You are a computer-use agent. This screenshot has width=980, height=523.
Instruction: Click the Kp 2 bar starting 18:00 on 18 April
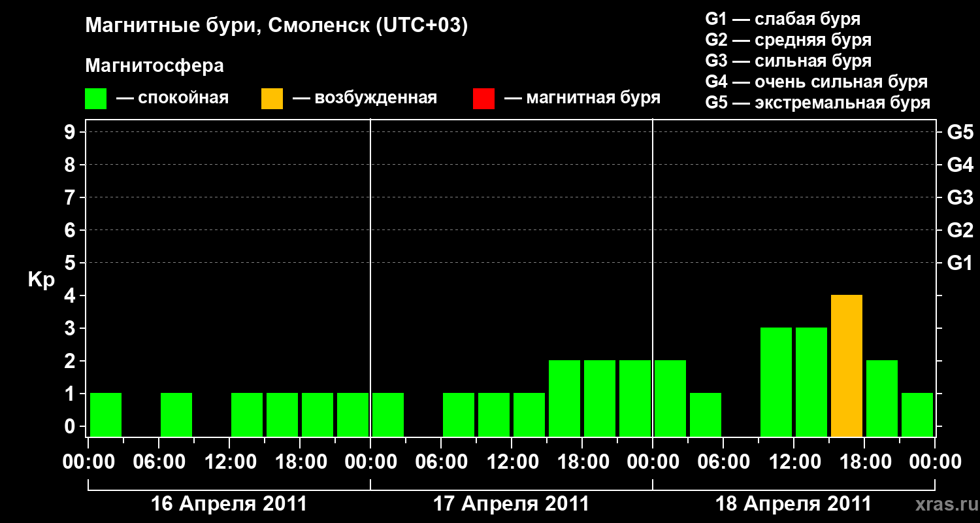coord(882,399)
